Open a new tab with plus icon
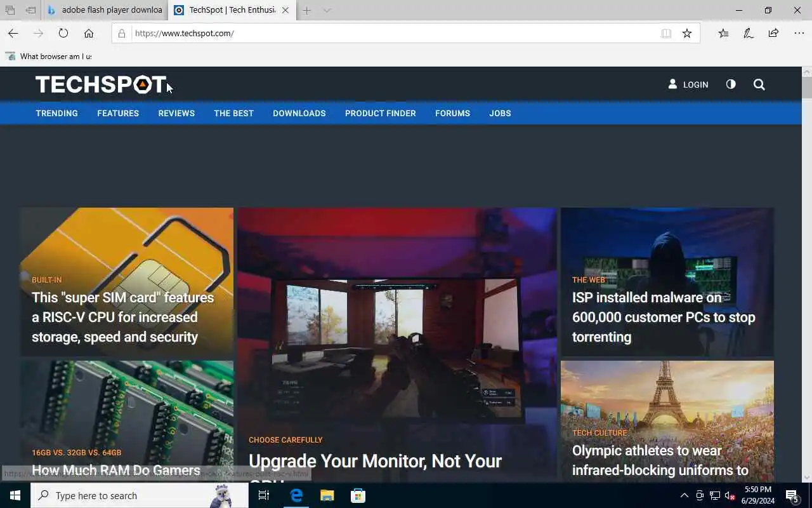Viewport: 812px width, 508px height. [x=306, y=10]
